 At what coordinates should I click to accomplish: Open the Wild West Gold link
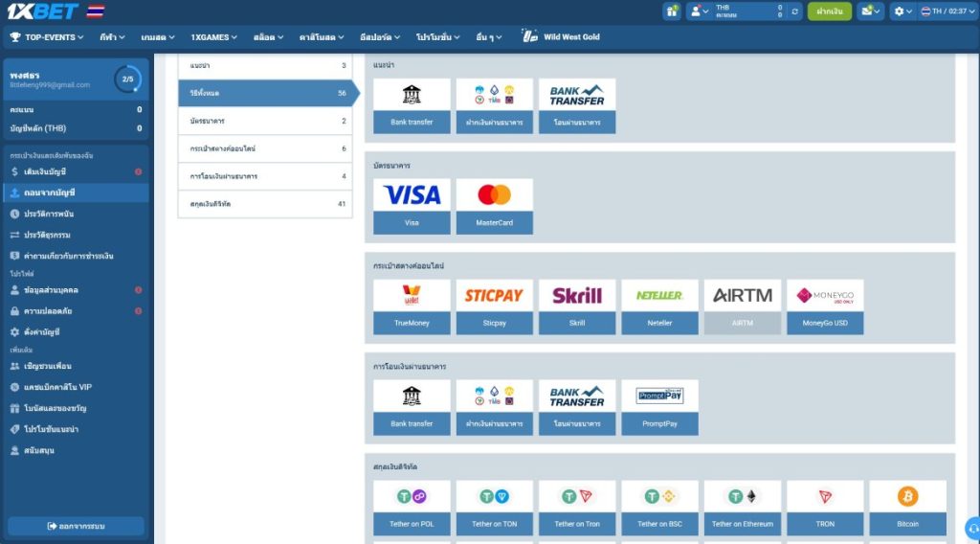pos(561,37)
